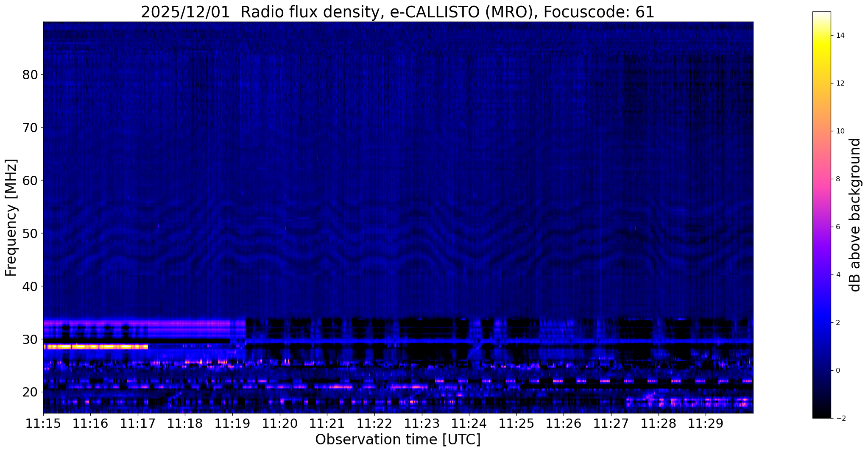This screenshot has width=868, height=452.
Task: Click the colorbar tick label 12
Action: 840,83
